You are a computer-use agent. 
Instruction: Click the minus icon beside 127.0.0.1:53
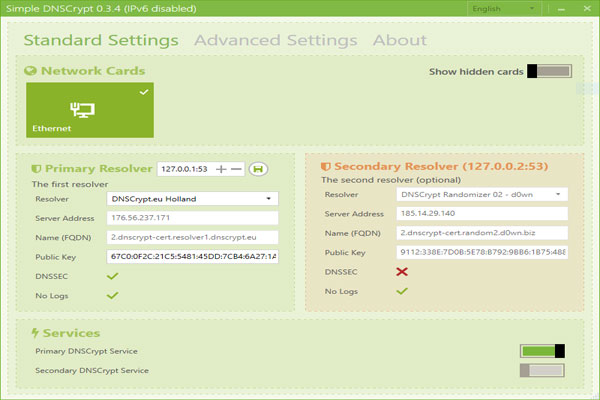(237, 169)
